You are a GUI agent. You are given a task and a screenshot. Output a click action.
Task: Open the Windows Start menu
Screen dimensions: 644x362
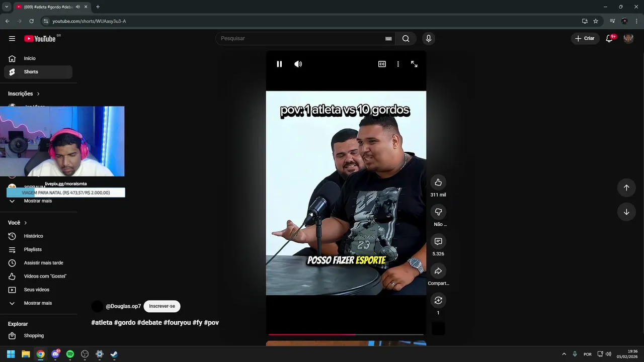coord(11,354)
